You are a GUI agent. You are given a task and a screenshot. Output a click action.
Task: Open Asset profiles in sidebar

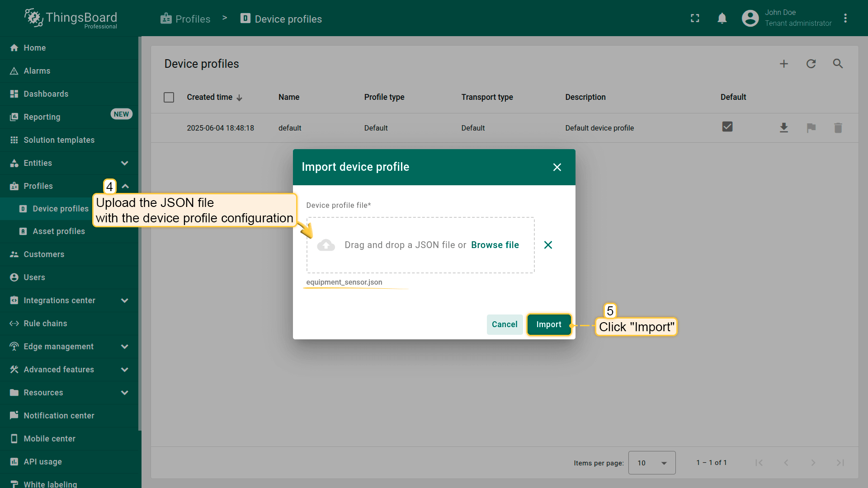pos(59,231)
